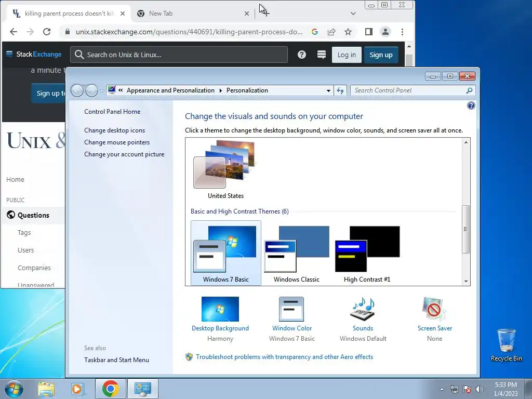Click Troubleshoot problems with transparency link
Viewport: 532px width, 399px height.
point(284,357)
